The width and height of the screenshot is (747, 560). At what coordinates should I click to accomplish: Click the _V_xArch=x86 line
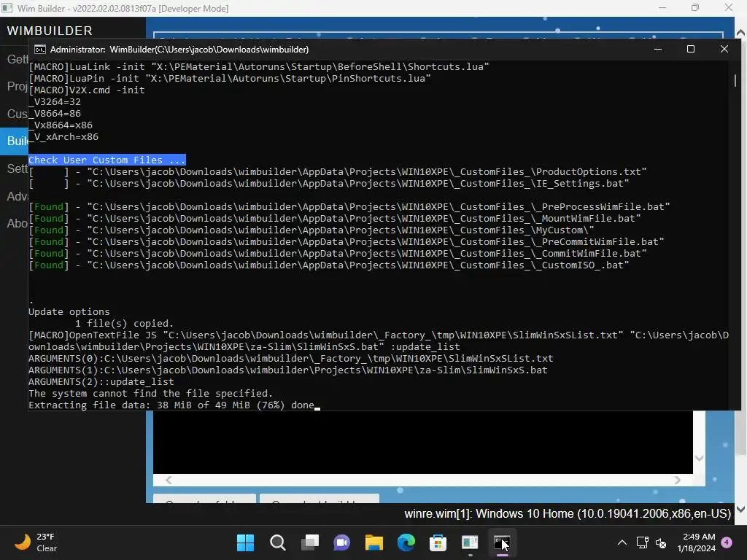[x=63, y=136]
